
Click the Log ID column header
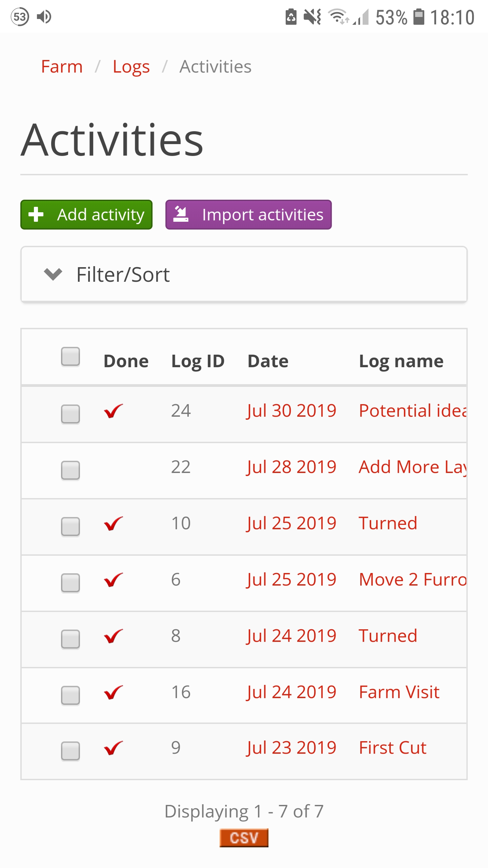pyautogui.click(x=198, y=361)
